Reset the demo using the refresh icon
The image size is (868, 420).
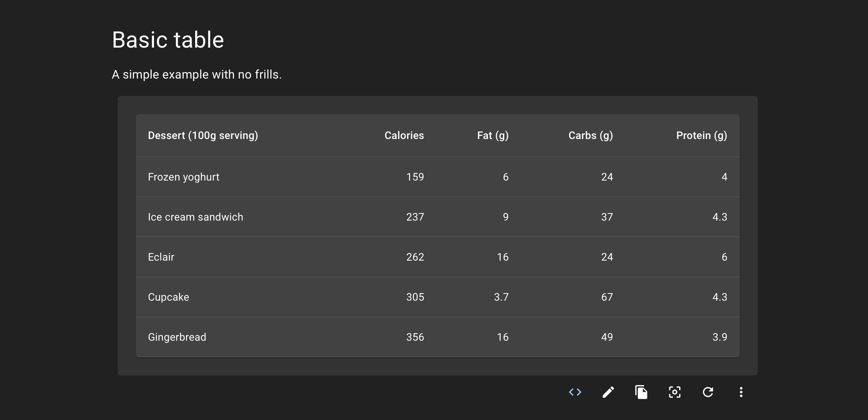point(708,392)
